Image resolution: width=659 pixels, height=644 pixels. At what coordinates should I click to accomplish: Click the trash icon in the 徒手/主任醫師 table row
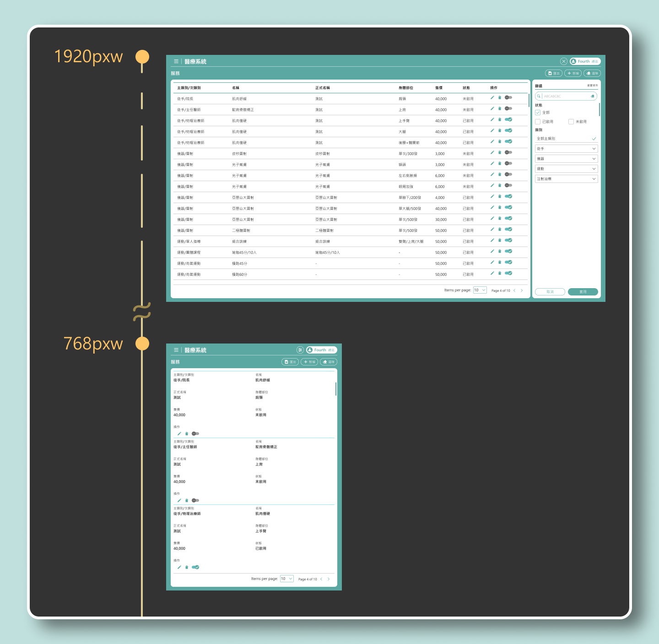500,108
